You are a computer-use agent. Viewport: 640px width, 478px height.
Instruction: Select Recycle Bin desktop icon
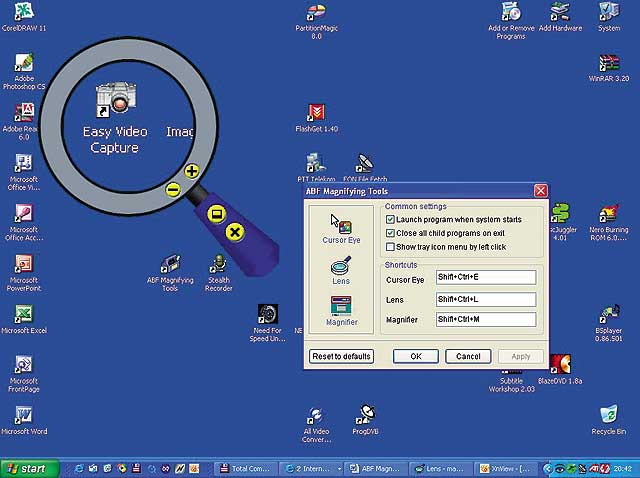pyautogui.click(x=608, y=420)
